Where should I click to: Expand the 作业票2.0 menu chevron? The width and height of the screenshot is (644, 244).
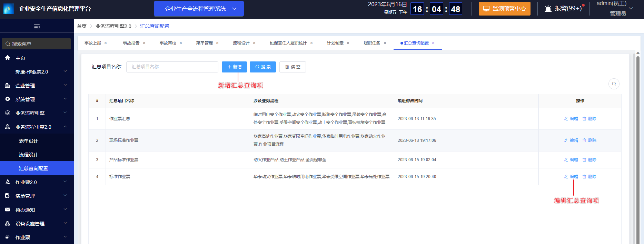tap(65, 182)
